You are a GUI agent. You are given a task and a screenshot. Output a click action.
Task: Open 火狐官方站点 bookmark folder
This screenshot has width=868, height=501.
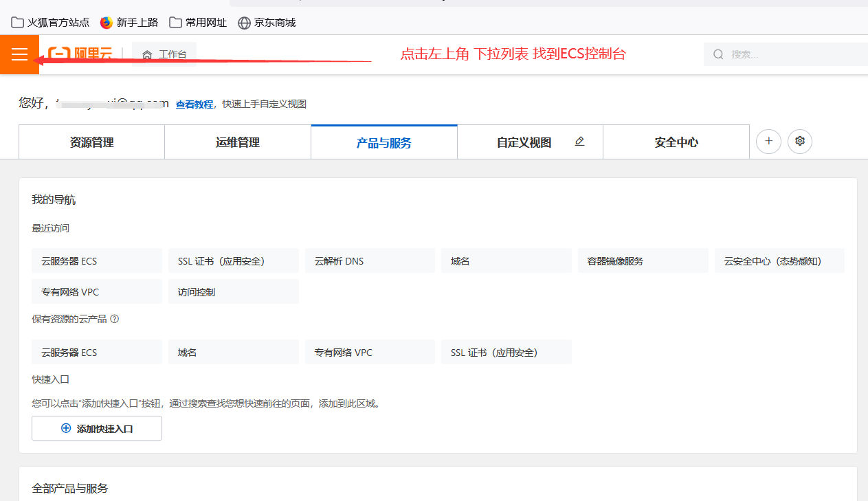pyautogui.click(x=50, y=23)
